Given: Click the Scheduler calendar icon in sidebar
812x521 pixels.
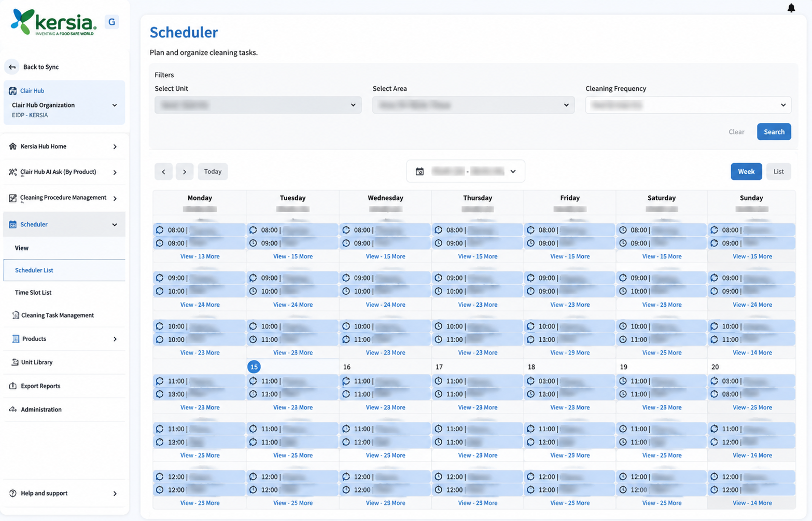Looking at the screenshot, I should [x=12, y=224].
